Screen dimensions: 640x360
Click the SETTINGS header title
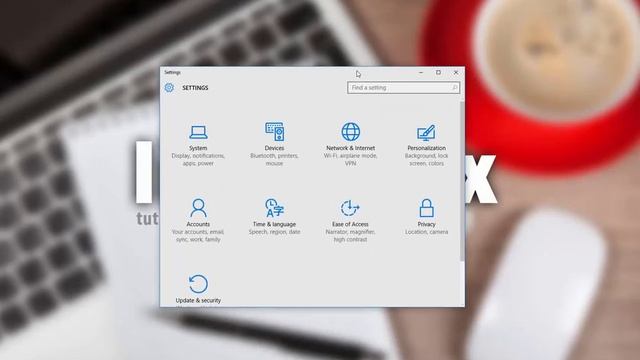pos(195,88)
